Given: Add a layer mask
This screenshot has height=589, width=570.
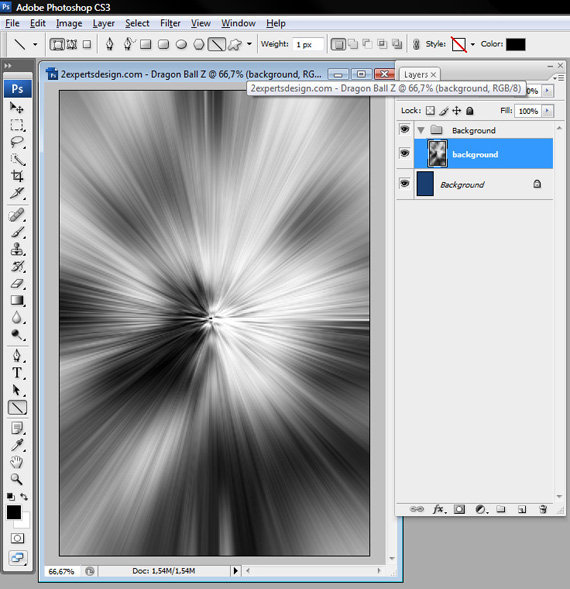Looking at the screenshot, I should pyautogui.click(x=459, y=509).
